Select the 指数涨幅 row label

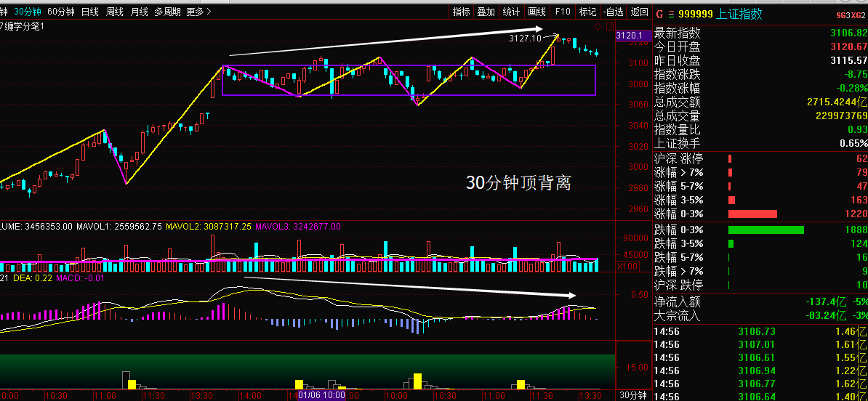click(677, 89)
